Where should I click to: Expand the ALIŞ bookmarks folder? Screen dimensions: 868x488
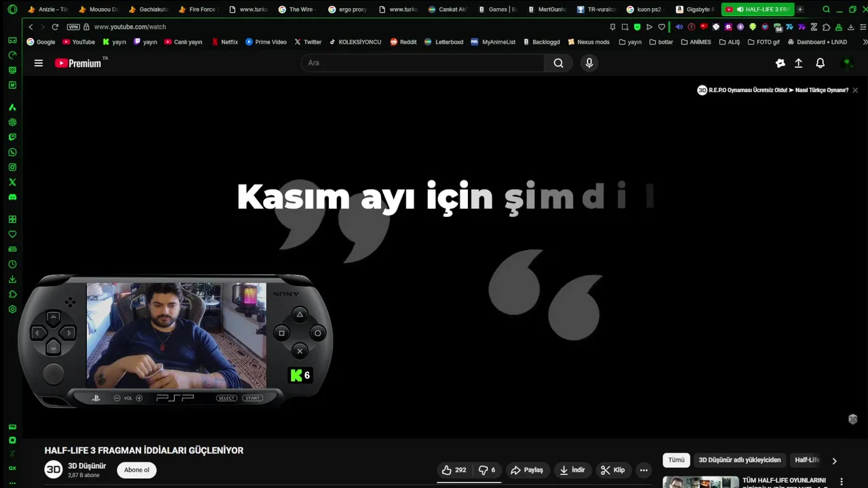pos(729,42)
